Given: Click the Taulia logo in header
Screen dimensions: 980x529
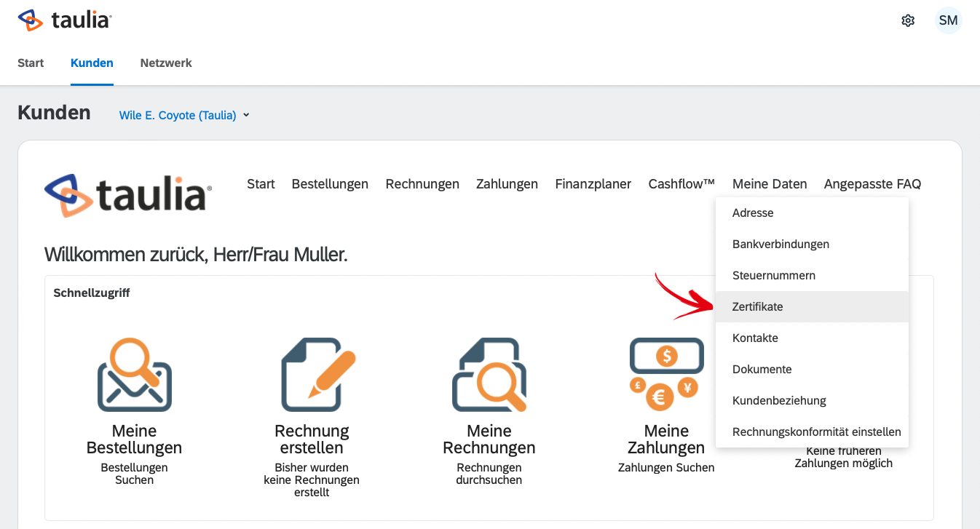Looking at the screenshot, I should pos(64,20).
